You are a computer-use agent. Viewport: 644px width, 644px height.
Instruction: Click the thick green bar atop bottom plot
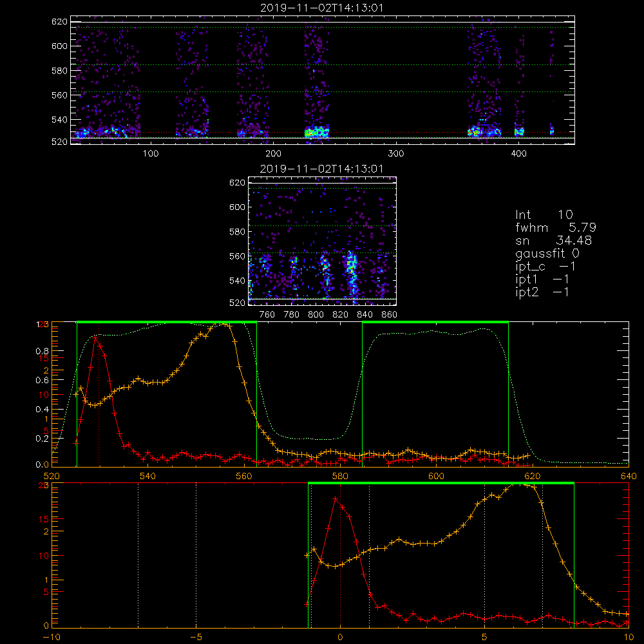click(440, 484)
